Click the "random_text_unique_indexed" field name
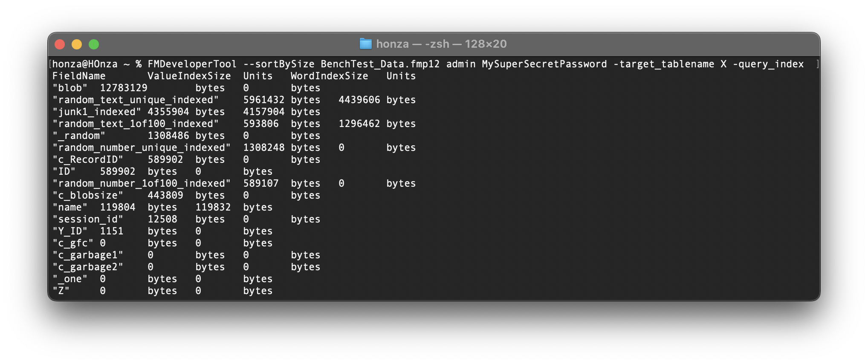Screen dimensions: 868x364 pyautogui.click(x=135, y=100)
